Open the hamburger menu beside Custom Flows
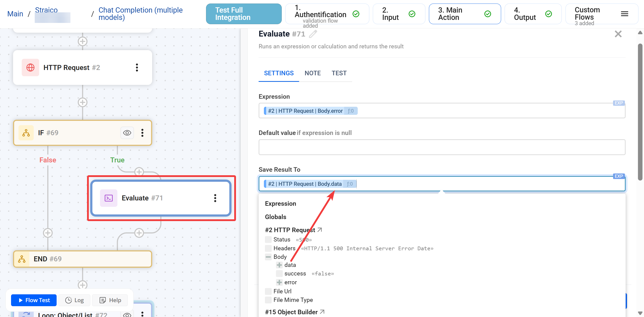Viewport: 644px width, 317px height. [624, 14]
